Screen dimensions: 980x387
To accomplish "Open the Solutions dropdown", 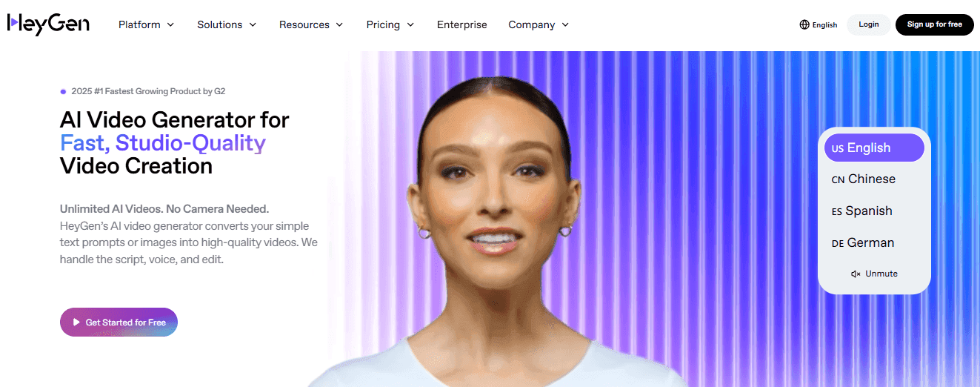I will click(x=227, y=24).
